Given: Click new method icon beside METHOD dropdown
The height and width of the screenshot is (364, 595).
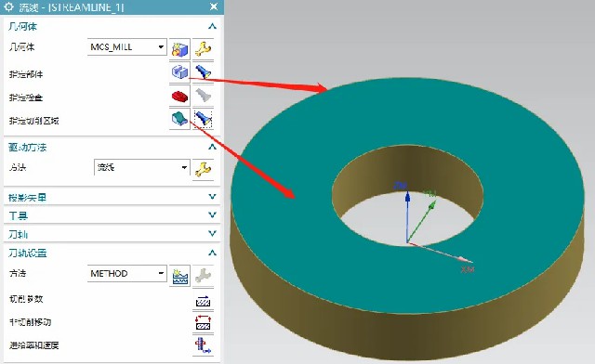Looking at the screenshot, I should pyautogui.click(x=179, y=276).
